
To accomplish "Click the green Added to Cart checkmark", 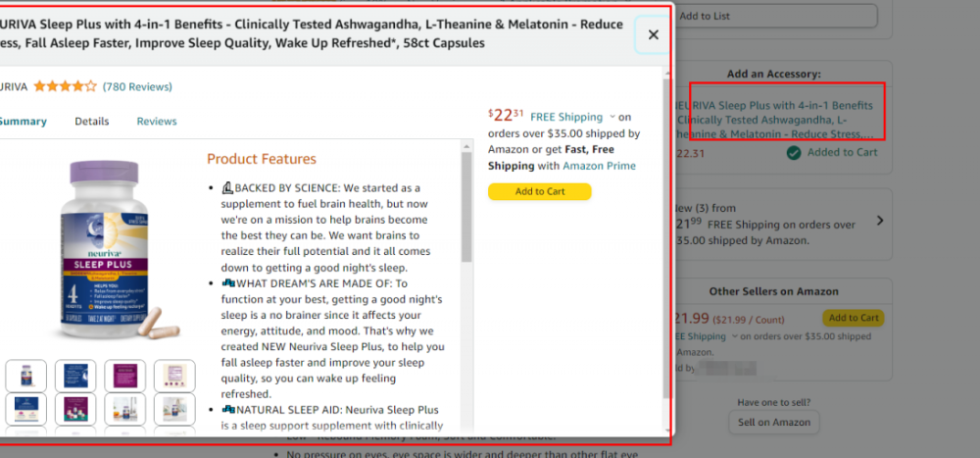I will (794, 153).
